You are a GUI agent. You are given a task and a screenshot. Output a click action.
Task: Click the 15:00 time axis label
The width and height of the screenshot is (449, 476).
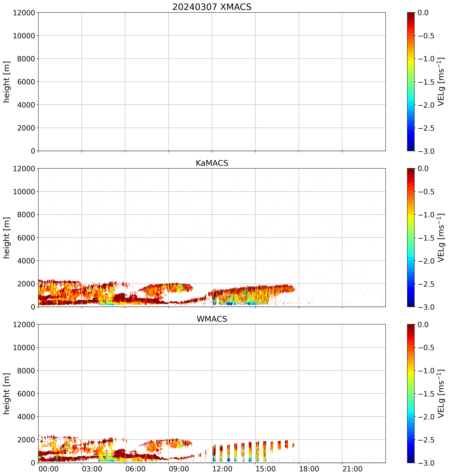pyautogui.click(x=266, y=469)
